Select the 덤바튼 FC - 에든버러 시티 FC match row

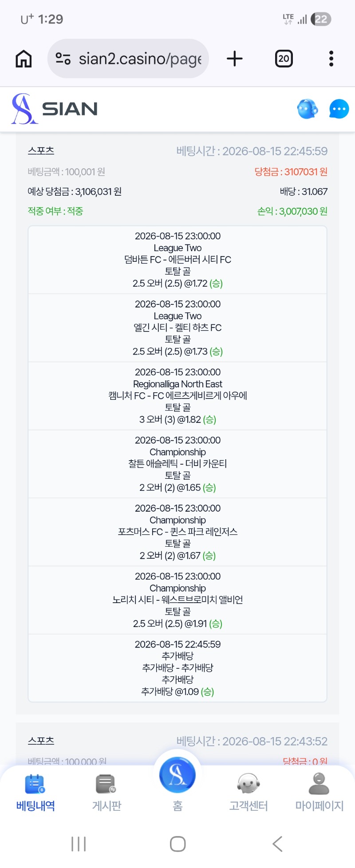[x=177, y=260]
